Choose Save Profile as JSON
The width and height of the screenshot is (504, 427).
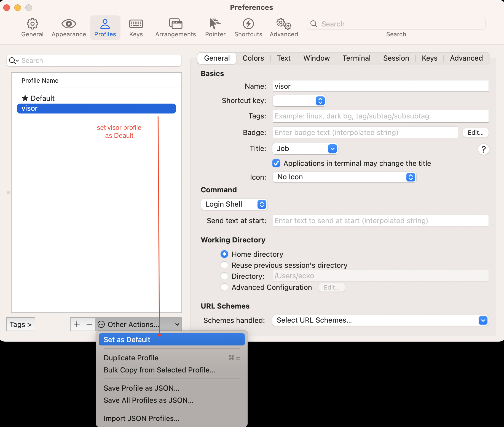click(171, 388)
